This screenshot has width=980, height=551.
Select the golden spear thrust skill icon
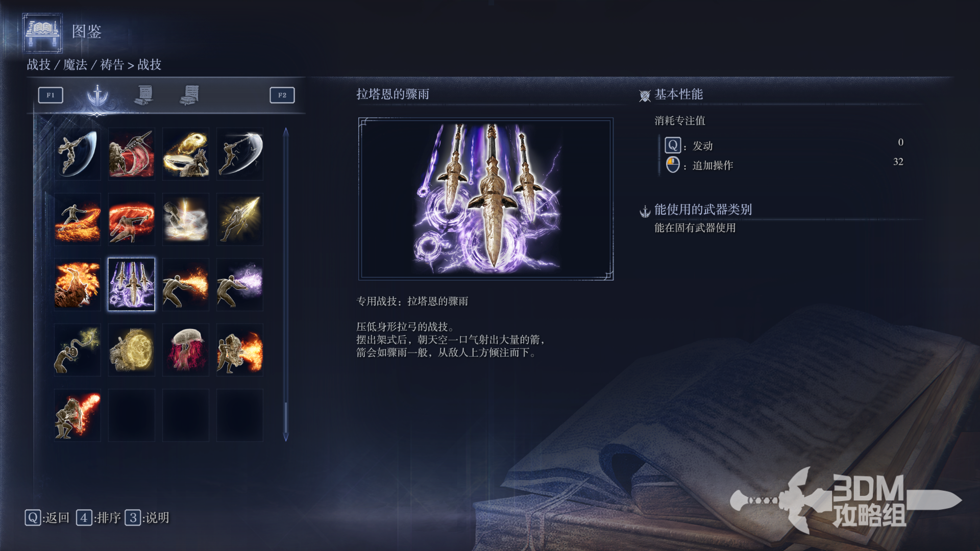(x=240, y=219)
